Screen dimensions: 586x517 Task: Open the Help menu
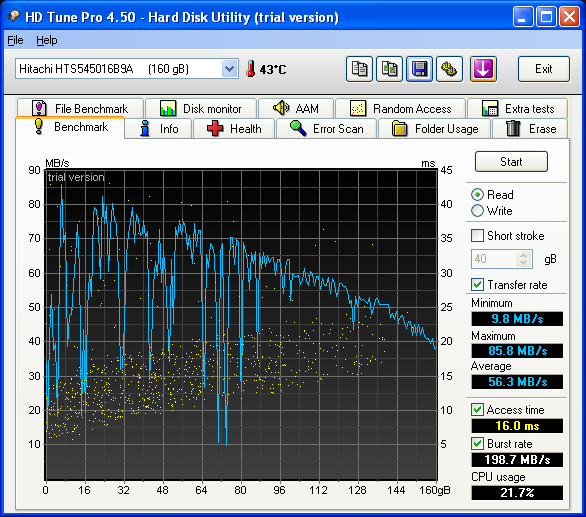47,40
